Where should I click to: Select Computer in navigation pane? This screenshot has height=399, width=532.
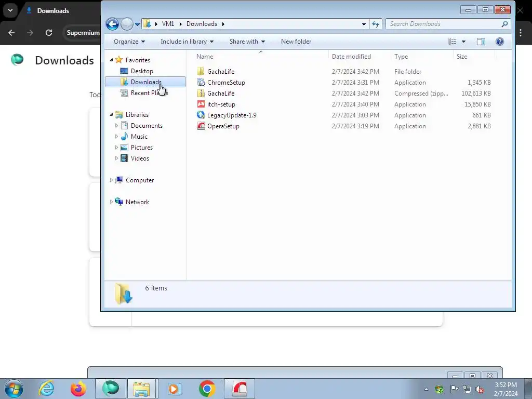pos(139,180)
